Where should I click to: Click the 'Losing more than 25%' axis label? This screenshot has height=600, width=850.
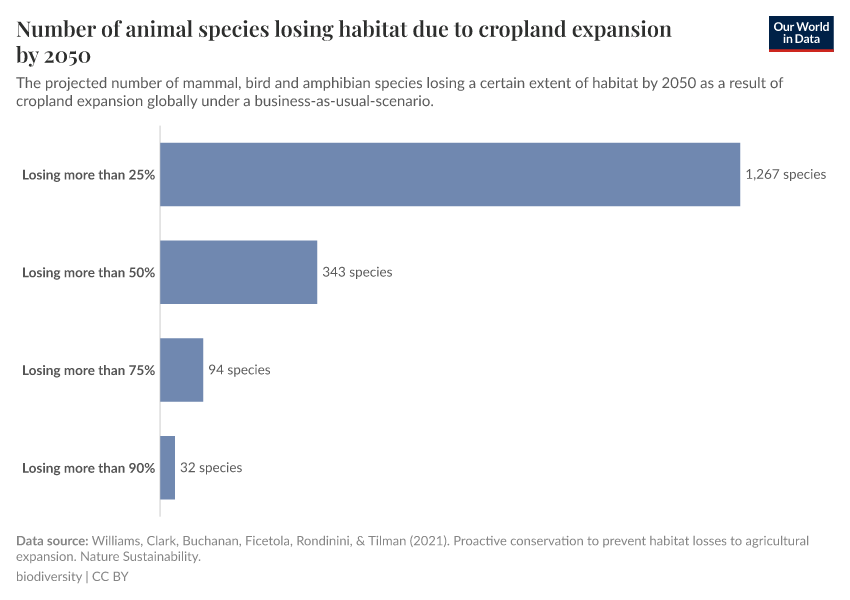coord(88,174)
